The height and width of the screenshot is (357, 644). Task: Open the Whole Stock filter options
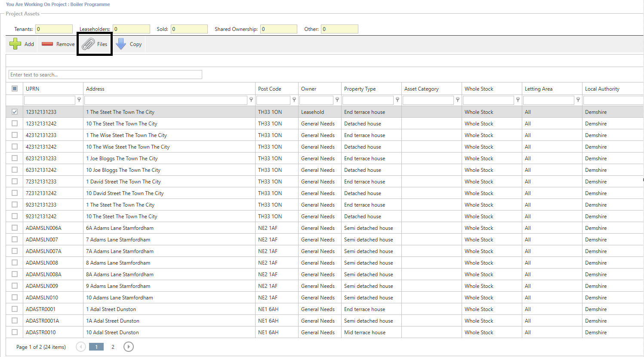point(518,100)
